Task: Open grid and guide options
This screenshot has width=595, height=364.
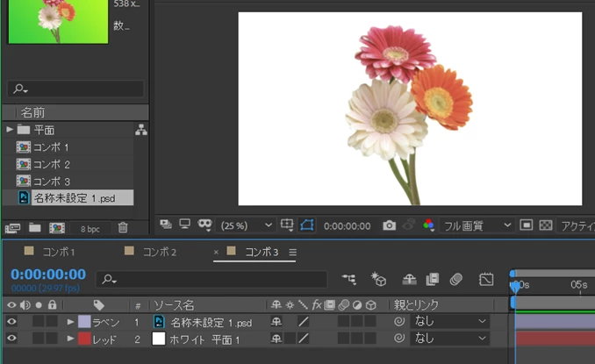Action: (x=287, y=225)
